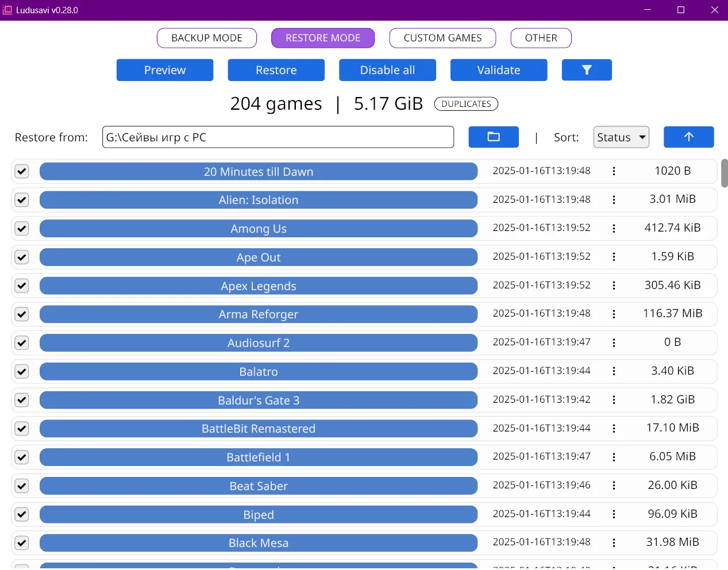Screen dimensions: 728x570
Task: Open the OTHER tab
Action: coord(541,38)
